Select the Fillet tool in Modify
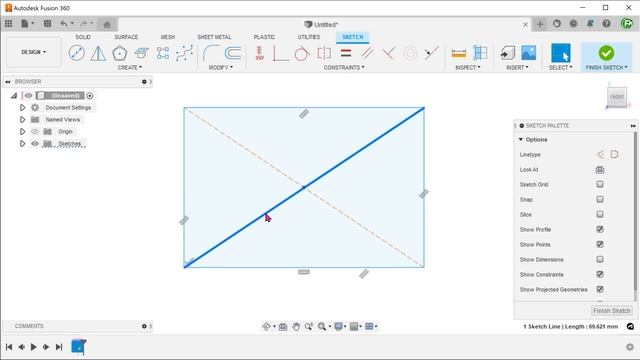Screen dimensions: 640x360 211,53
